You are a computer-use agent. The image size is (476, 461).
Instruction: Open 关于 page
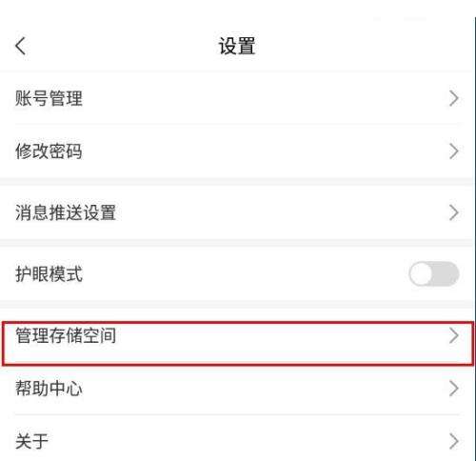click(x=237, y=438)
